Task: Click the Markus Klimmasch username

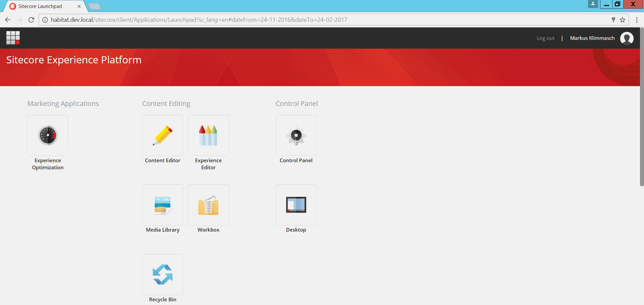Action: [592, 38]
